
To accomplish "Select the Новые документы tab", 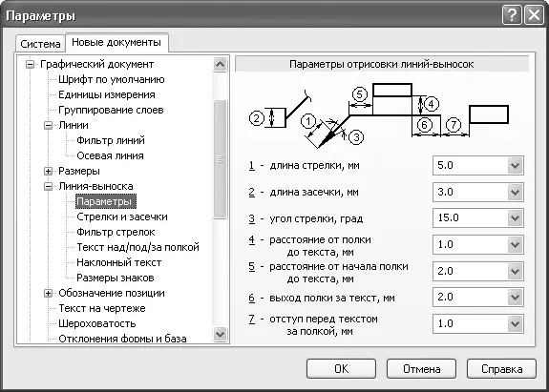I will click(x=116, y=42).
